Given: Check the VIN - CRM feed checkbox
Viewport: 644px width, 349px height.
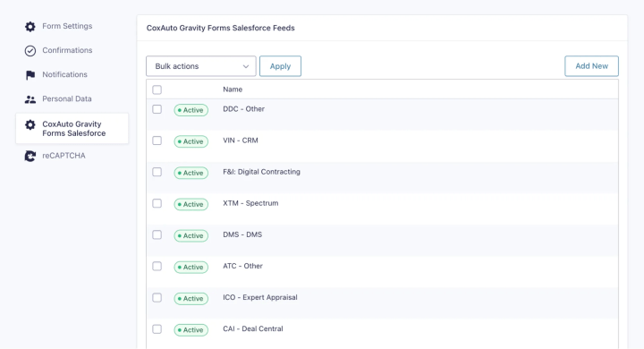Looking at the screenshot, I should 157,140.
